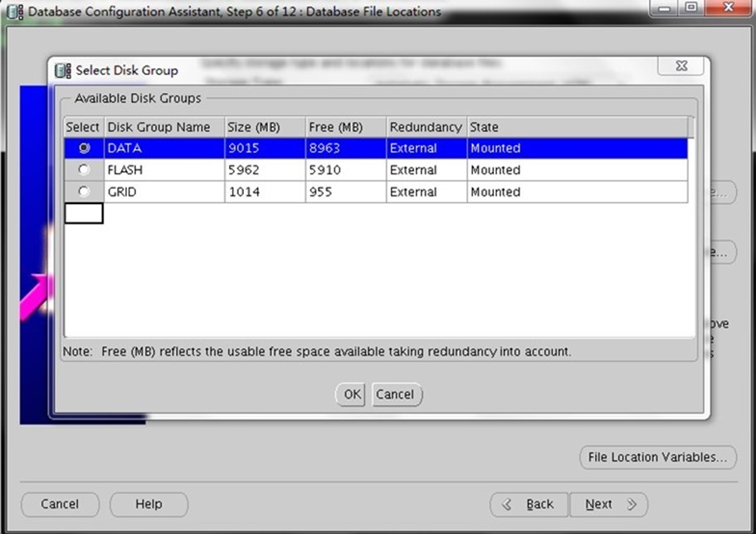Close the Select Disk Group dialog
This screenshot has width=756, height=534.
[x=680, y=66]
